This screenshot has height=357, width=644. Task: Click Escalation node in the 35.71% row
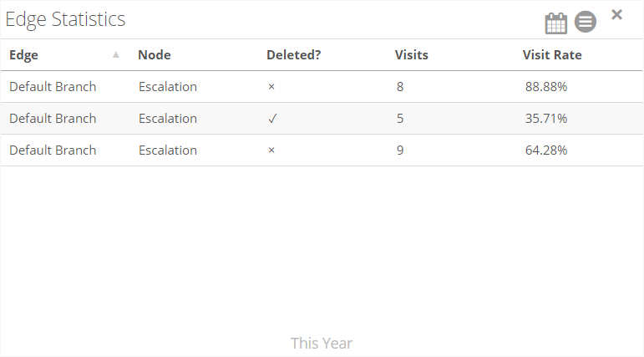[x=168, y=119]
